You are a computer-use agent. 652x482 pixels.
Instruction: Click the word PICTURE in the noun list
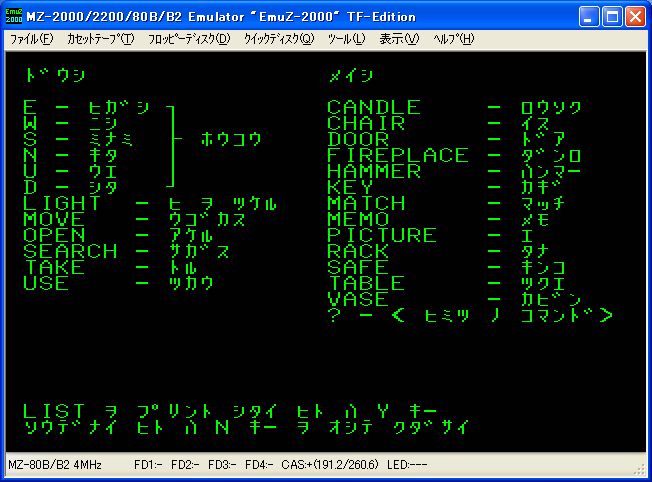coord(381,235)
